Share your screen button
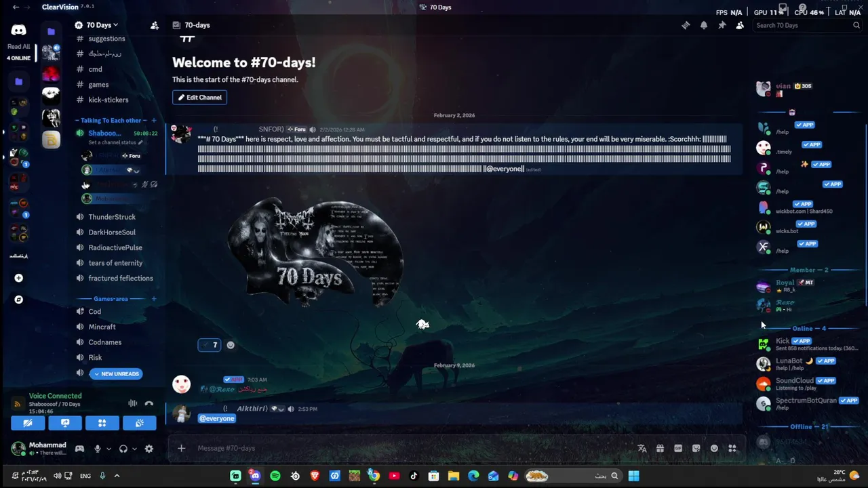 coord(65,423)
